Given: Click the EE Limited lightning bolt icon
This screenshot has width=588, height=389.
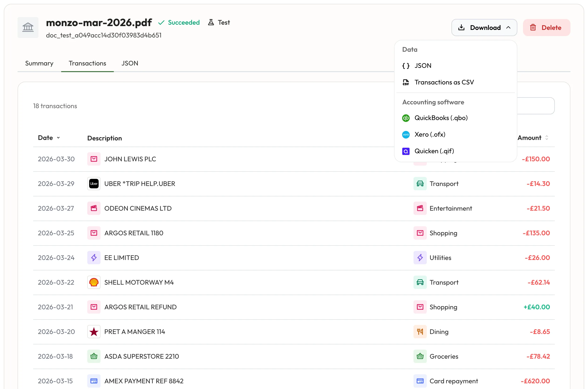Looking at the screenshot, I should (94, 258).
